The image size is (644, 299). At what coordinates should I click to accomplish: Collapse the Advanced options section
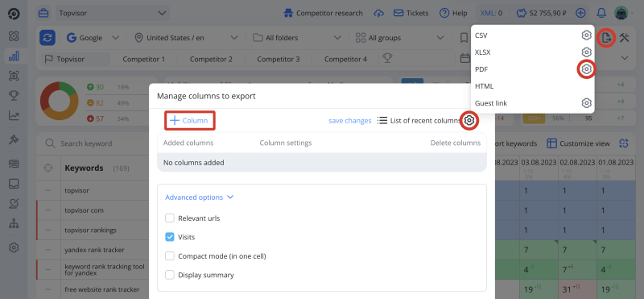point(199,197)
